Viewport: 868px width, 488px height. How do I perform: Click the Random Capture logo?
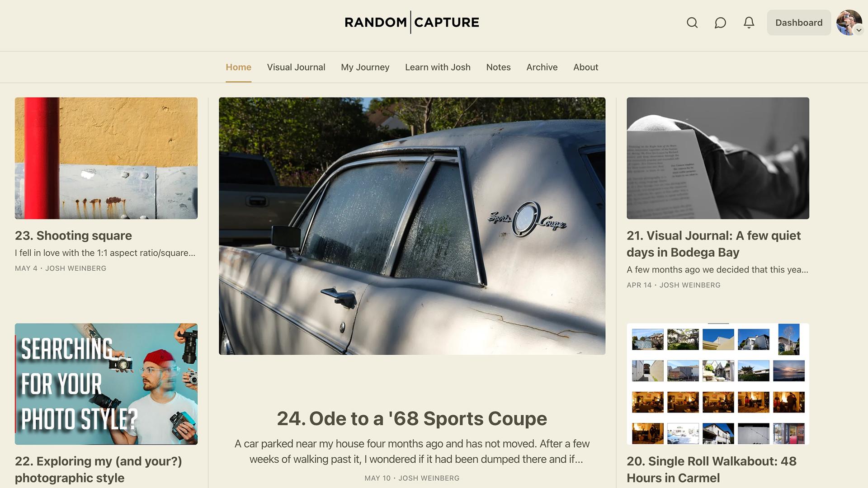(412, 22)
